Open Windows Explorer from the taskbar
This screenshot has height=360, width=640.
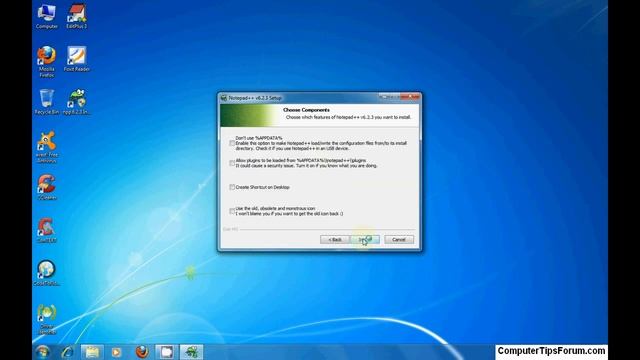[x=92, y=351]
